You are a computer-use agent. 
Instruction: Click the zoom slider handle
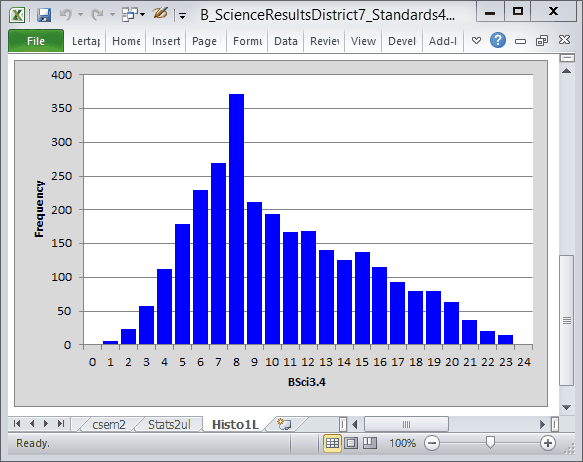point(490,442)
